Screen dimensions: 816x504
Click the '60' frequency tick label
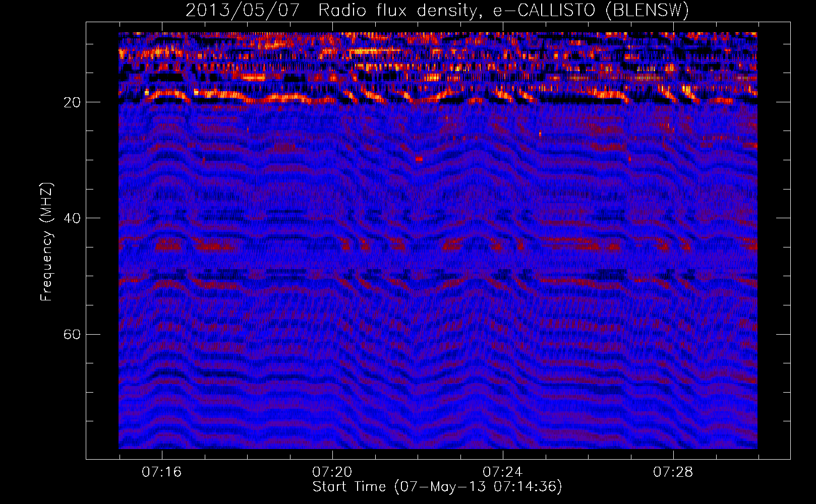73,335
